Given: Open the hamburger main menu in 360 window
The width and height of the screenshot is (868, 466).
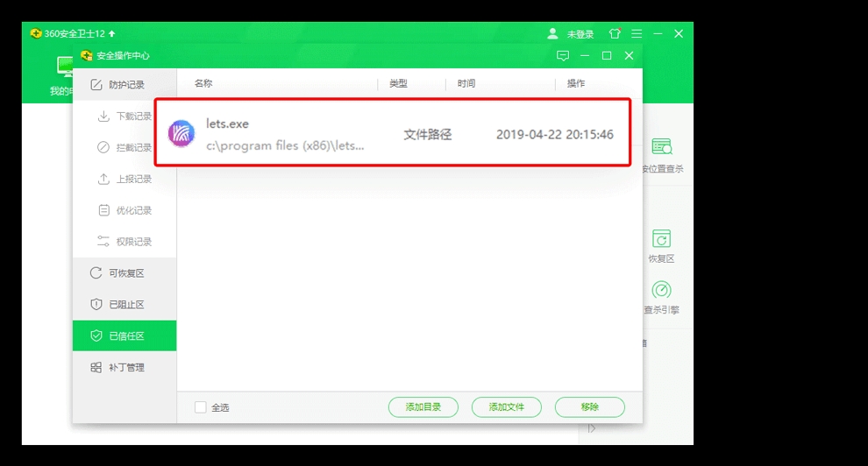Looking at the screenshot, I should coord(637,33).
